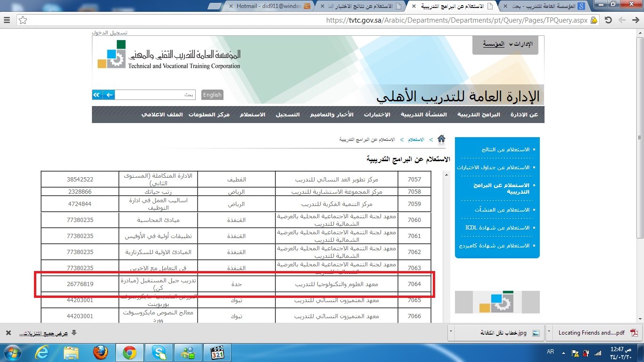
Task: Open Windows Start menu
Action: click(12, 352)
